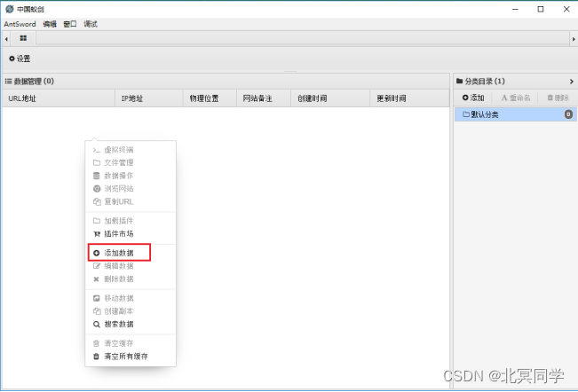The width and height of the screenshot is (578, 392).
Task: Select the 默认分类 folder
Action: [515, 114]
